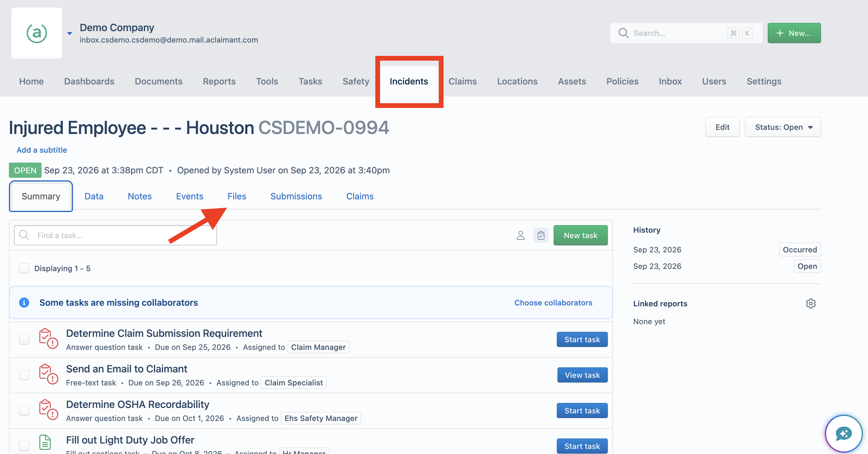The height and width of the screenshot is (454, 868).
Task: Click the blue info icon in collaborators notice
Action: tap(24, 303)
